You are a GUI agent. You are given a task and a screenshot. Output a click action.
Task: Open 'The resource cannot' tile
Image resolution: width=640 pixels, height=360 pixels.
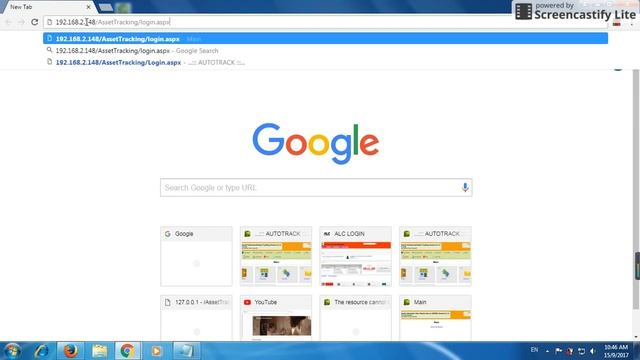[x=356, y=318]
